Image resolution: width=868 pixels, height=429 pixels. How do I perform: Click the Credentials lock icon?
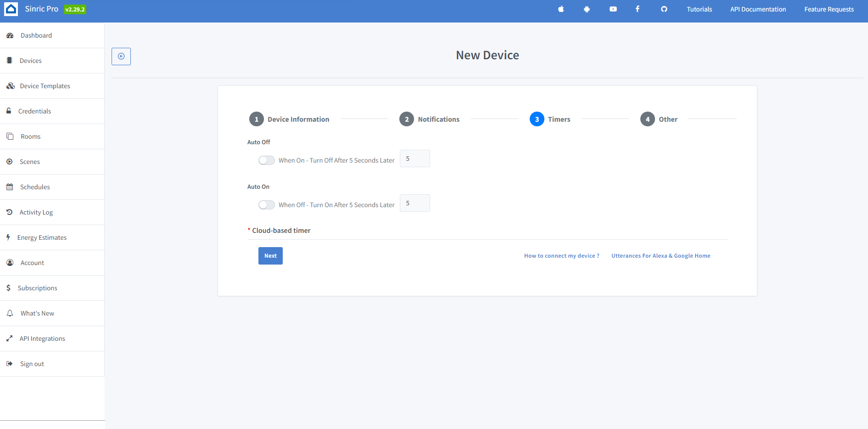(9, 111)
